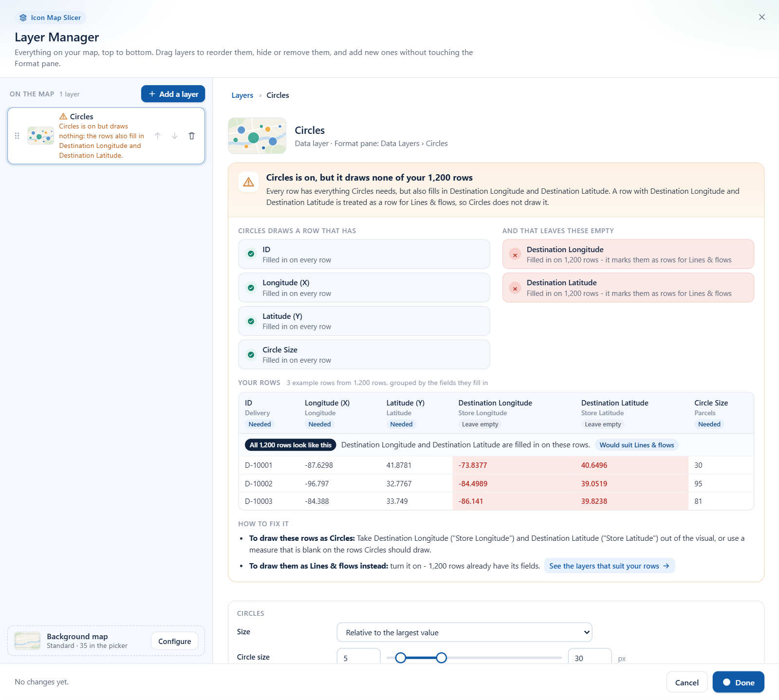
Task: Click the 'Needed' tag under Circle Size column
Action: point(709,424)
